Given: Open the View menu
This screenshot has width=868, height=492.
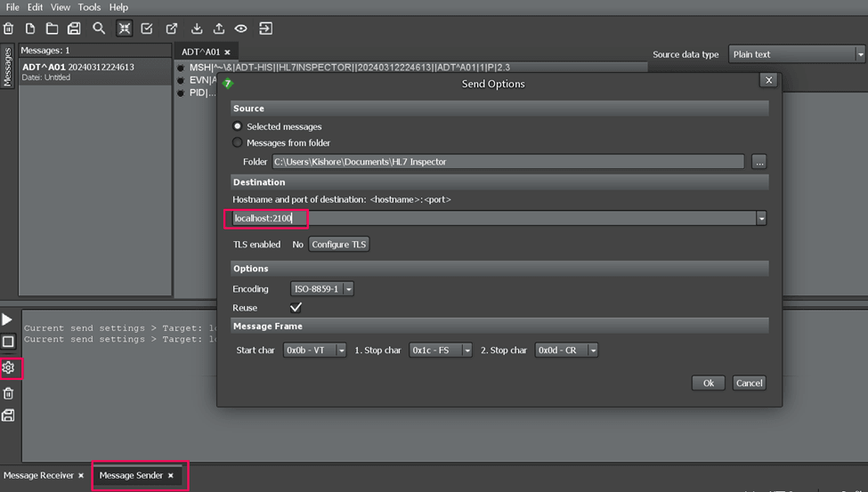Looking at the screenshot, I should (61, 7).
